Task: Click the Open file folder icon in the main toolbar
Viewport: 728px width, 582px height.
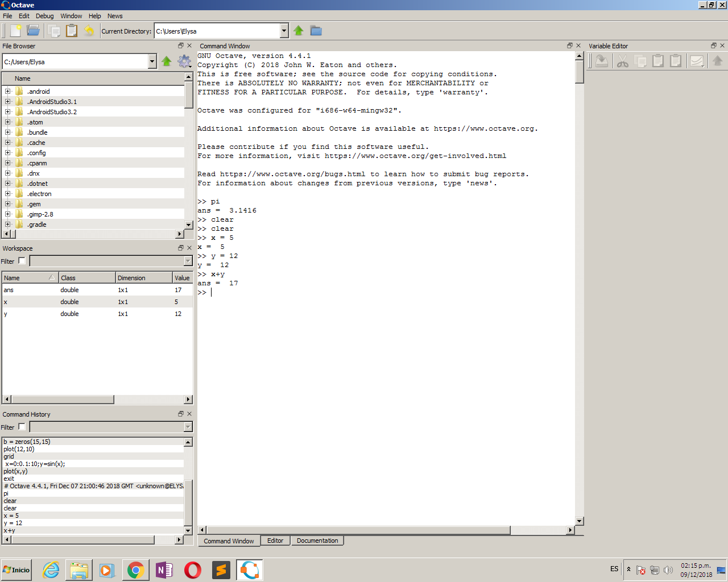Action: 34,31
